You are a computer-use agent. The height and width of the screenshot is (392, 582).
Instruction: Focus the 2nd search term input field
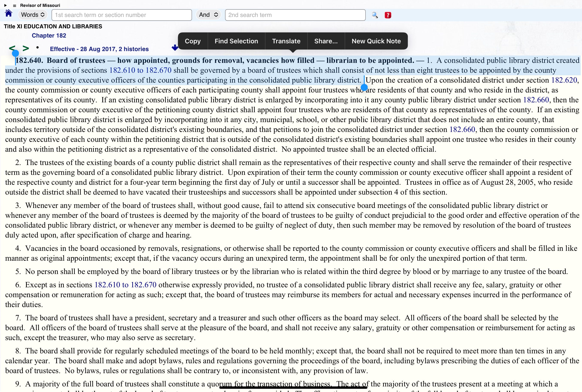295,15
